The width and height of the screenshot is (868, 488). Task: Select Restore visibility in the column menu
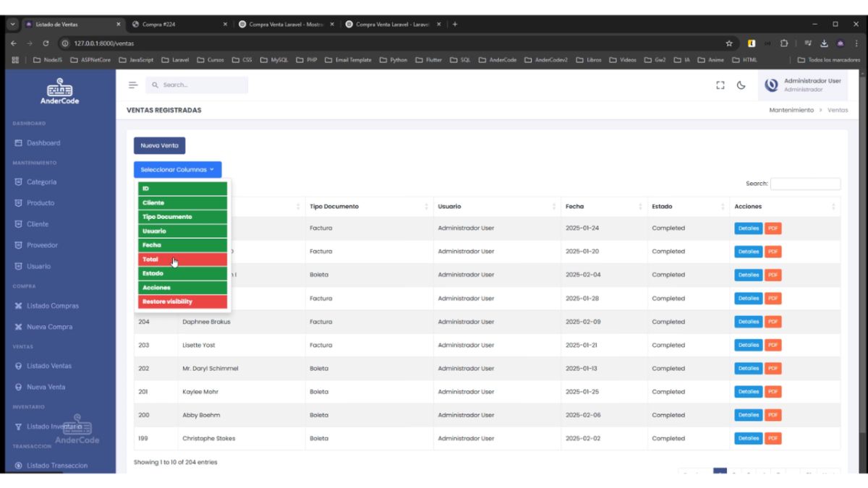[x=182, y=301]
